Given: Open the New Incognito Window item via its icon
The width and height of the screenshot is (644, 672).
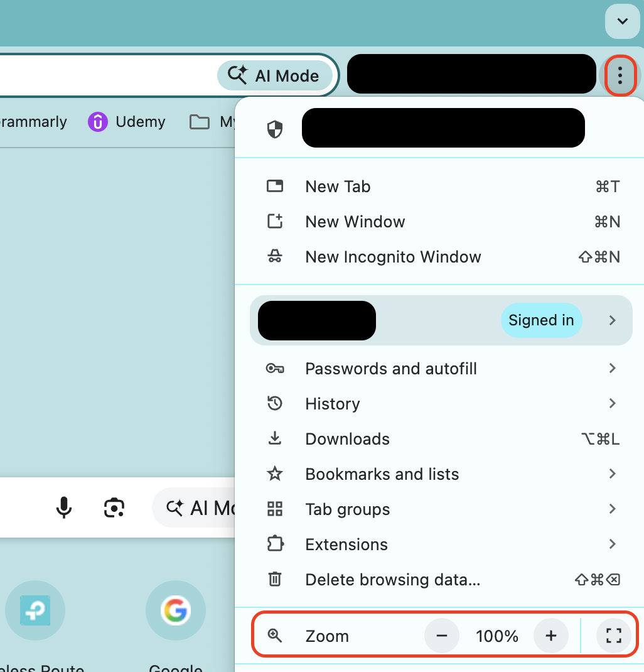Looking at the screenshot, I should coord(275,256).
